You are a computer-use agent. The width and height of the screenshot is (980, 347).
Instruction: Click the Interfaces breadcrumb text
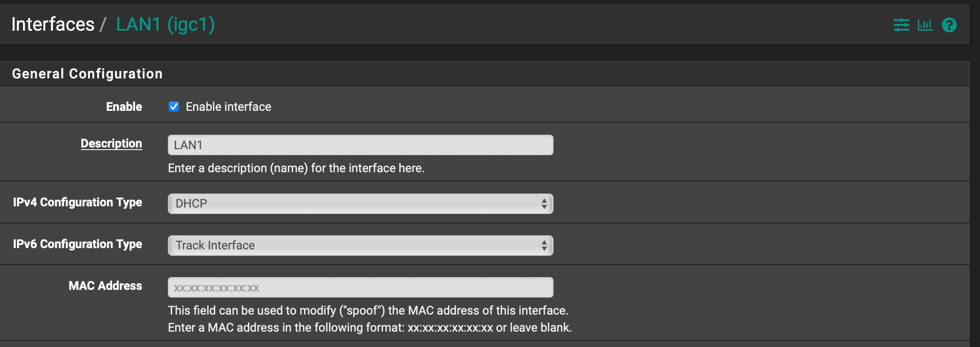click(x=53, y=24)
